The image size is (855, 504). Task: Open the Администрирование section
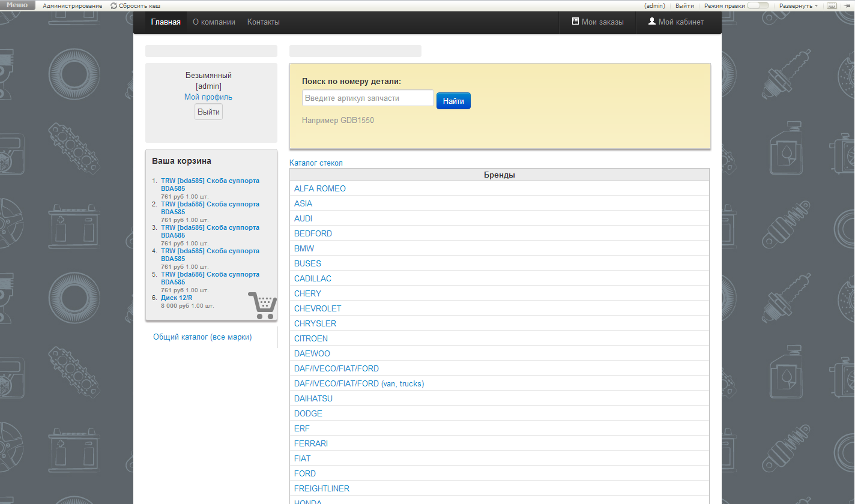(72, 5)
